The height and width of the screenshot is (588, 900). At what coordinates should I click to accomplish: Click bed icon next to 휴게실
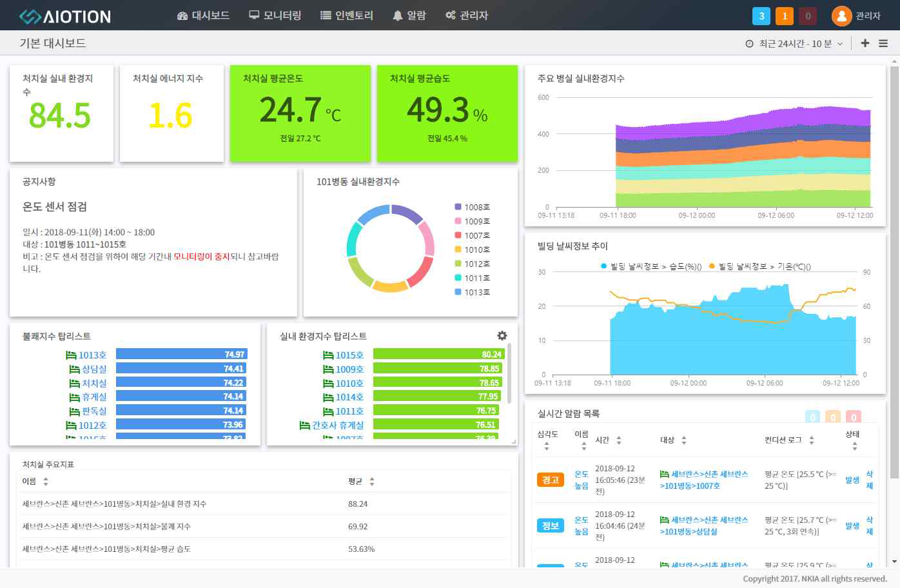74,397
